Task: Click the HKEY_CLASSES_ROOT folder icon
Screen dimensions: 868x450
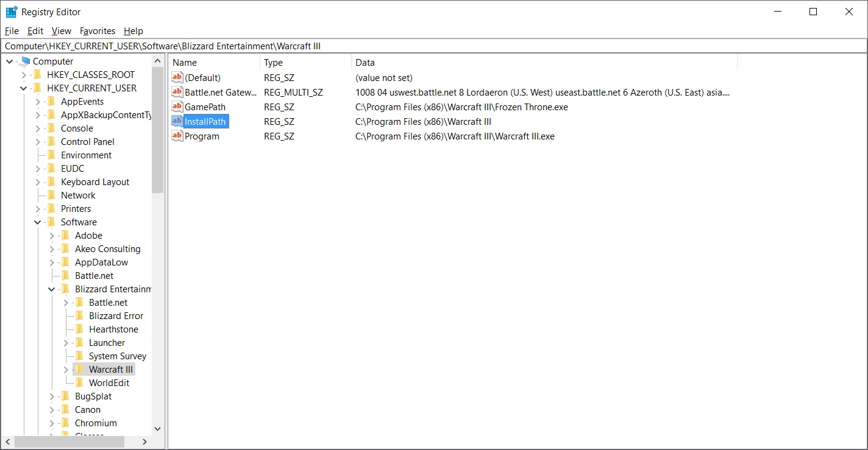Action: pos(38,74)
